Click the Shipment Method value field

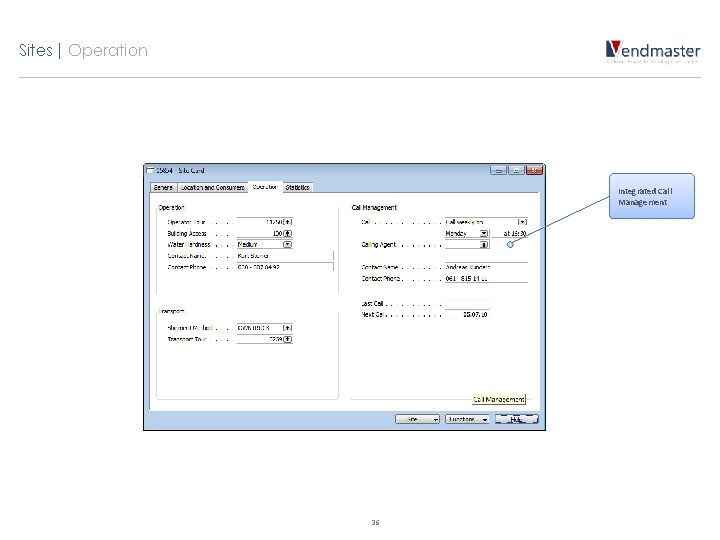tap(260, 328)
